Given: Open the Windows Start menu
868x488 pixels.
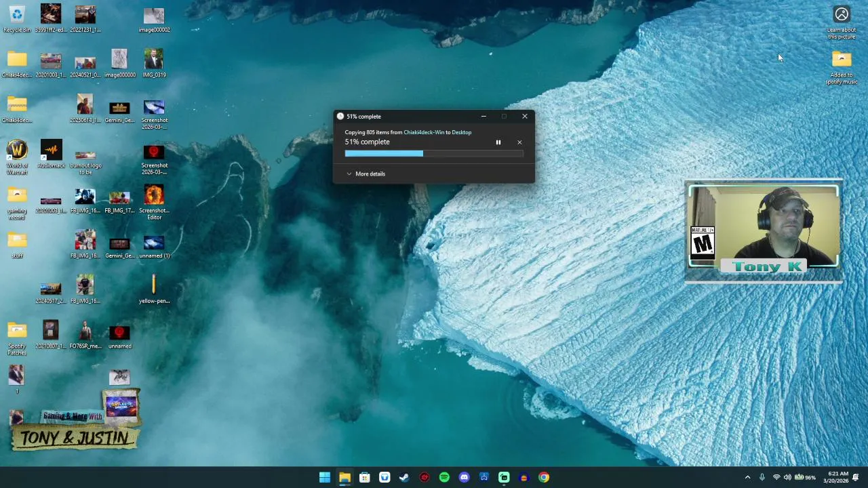Looking at the screenshot, I should (325, 477).
